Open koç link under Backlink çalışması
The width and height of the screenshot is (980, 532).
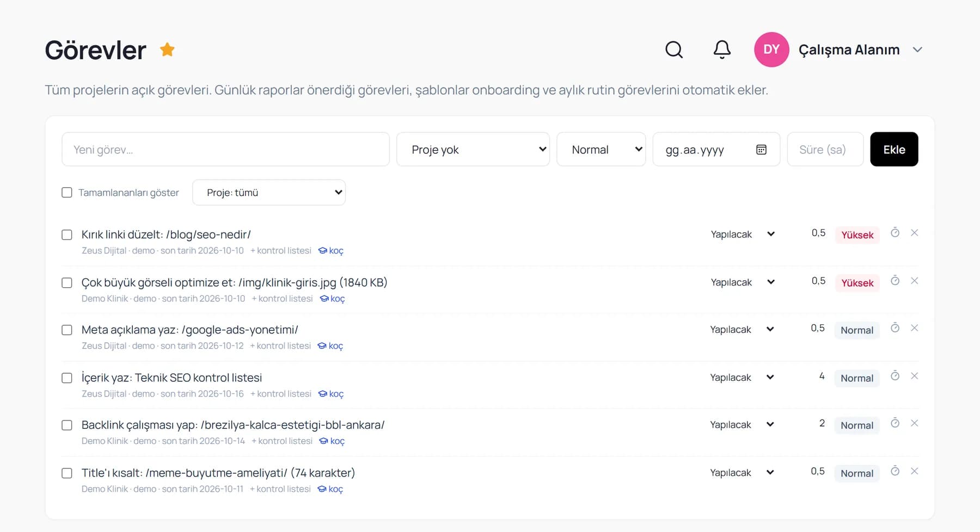click(x=332, y=441)
